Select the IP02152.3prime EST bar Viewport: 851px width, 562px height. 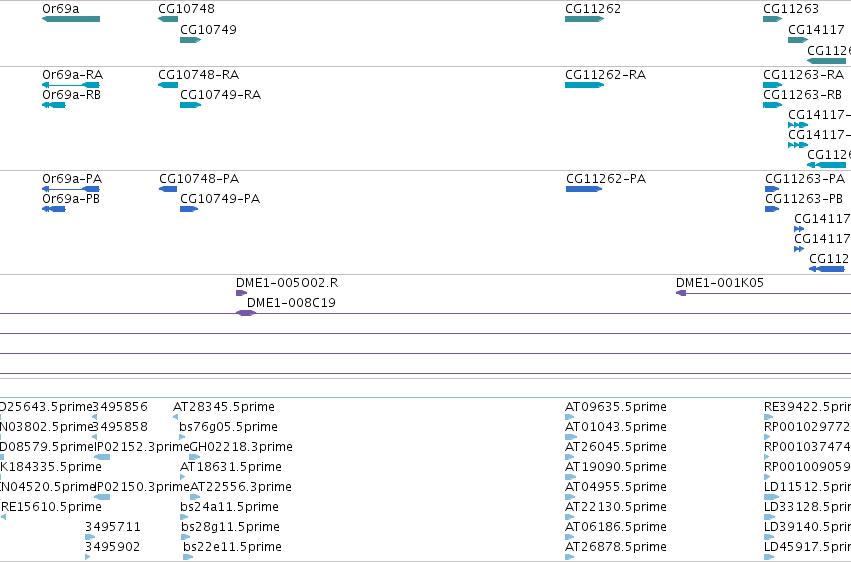click(x=102, y=457)
